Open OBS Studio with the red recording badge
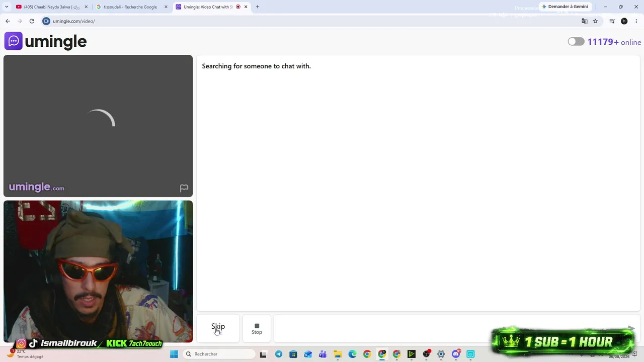This screenshot has height=362, width=644. (x=427, y=354)
